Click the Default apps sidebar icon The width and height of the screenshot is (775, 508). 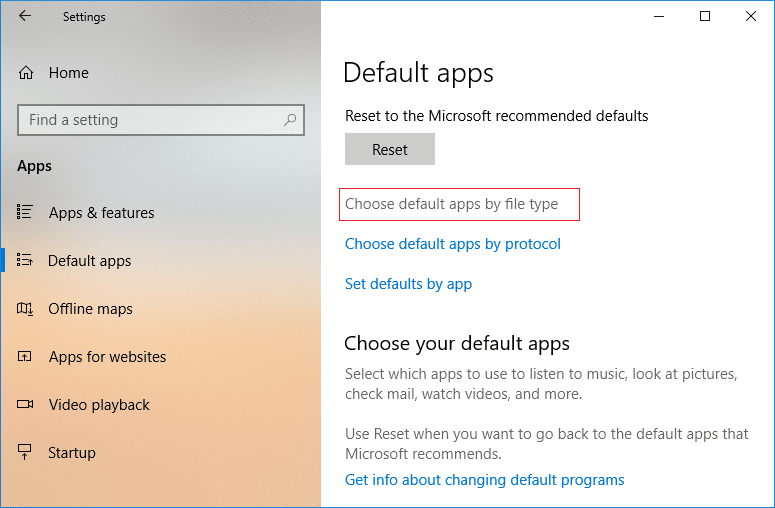click(25, 261)
